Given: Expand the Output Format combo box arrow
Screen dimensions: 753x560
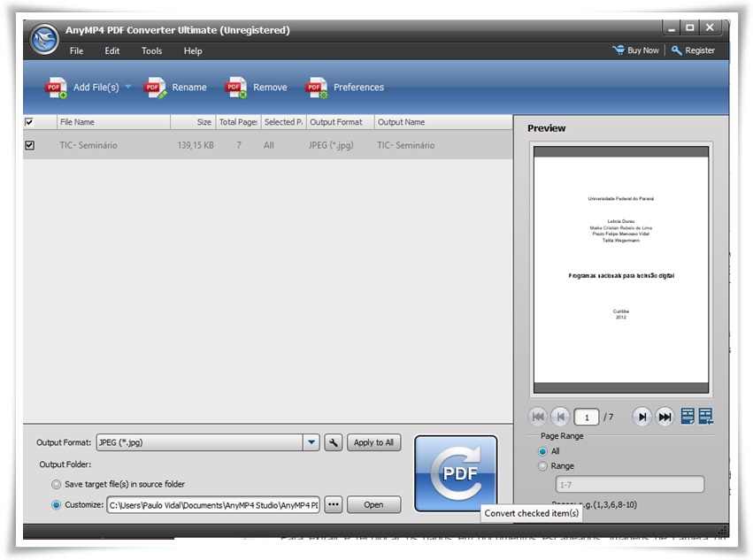Looking at the screenshot, I should [x=311, y=442].
